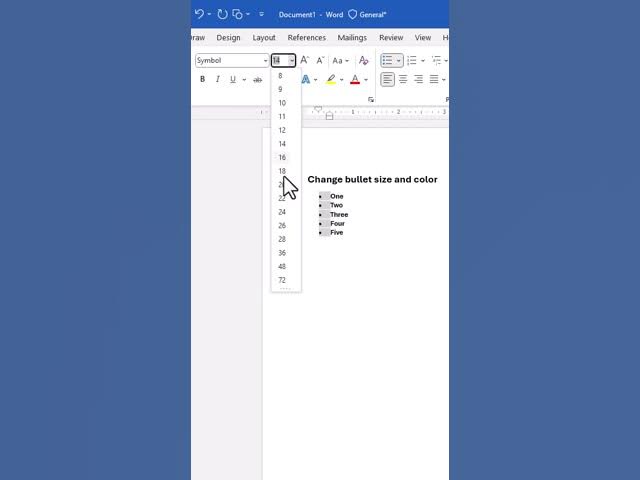This screenshot has height=480, width=640.
Task: Expand the Bullets library dropdown arrow
Action: click(398, 60)
